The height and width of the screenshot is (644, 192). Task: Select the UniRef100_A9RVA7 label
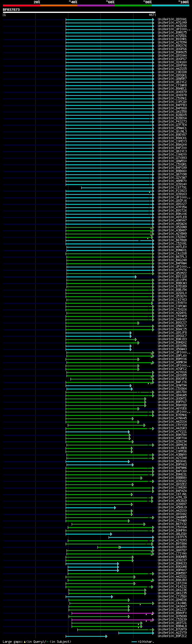click(x=172, y=221)
